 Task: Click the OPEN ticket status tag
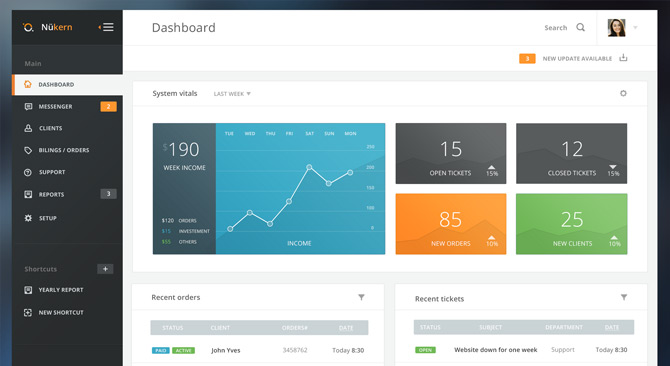[425, 350]
